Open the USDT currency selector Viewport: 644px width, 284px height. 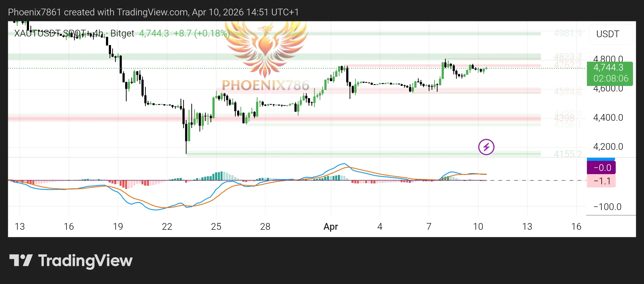coord(608,34)
